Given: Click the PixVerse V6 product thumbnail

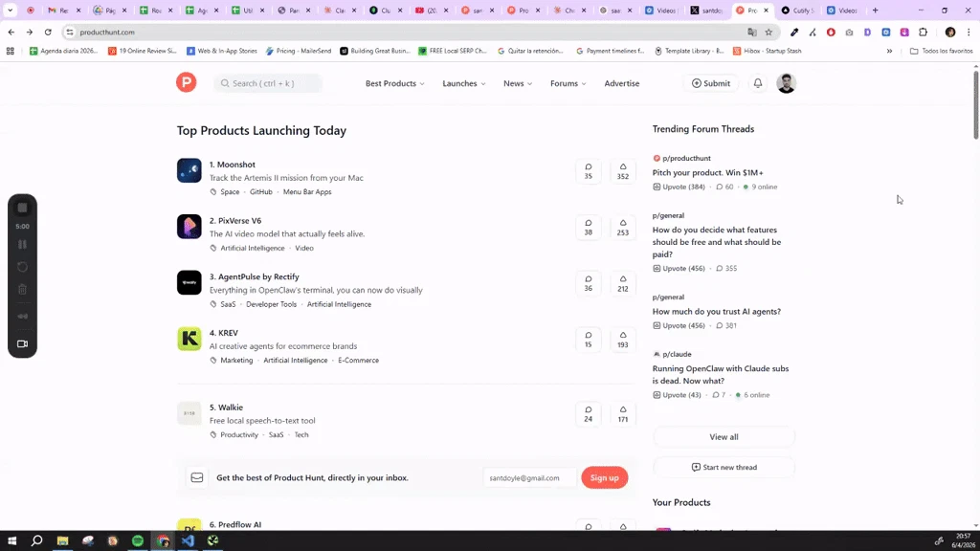Looking at the screenshot, I should pyautogui.click(x=189, y=227).
